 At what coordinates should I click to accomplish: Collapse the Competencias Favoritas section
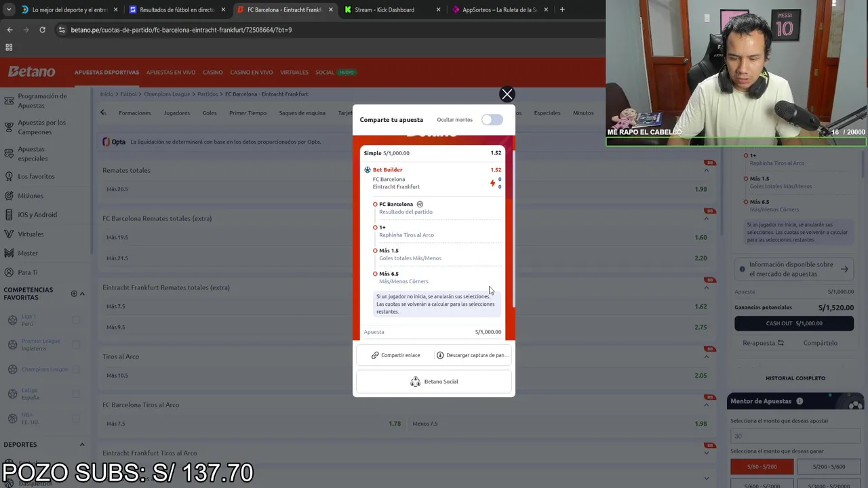[82, 293]
